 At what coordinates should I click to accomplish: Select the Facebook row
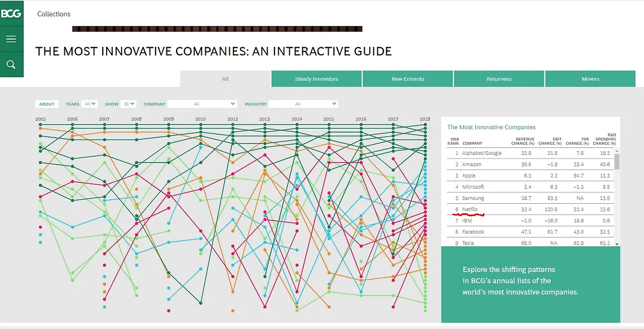pyautogui.click(x=530, y=232)
